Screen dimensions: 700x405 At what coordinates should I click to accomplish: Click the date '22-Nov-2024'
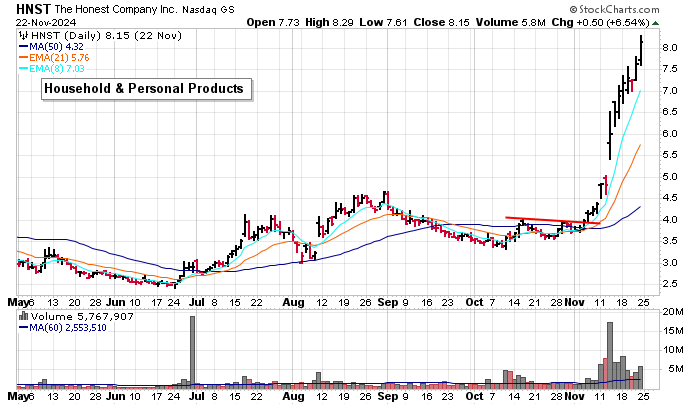click(x=46, y=22)
